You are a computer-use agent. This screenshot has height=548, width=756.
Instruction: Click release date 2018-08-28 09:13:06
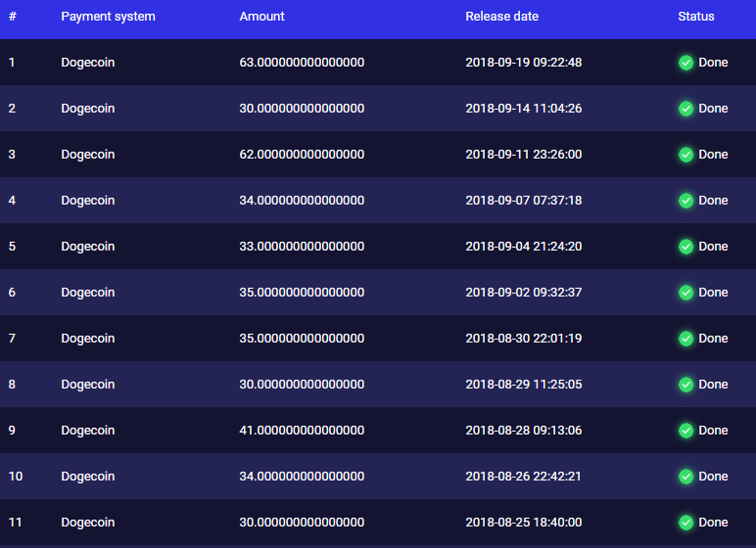pos(524,430)
